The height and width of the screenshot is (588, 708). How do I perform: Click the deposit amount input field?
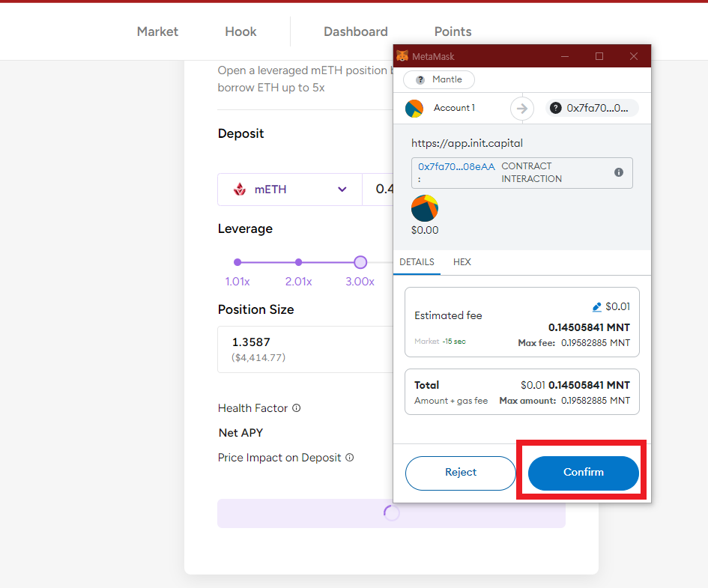pos(378,190)
